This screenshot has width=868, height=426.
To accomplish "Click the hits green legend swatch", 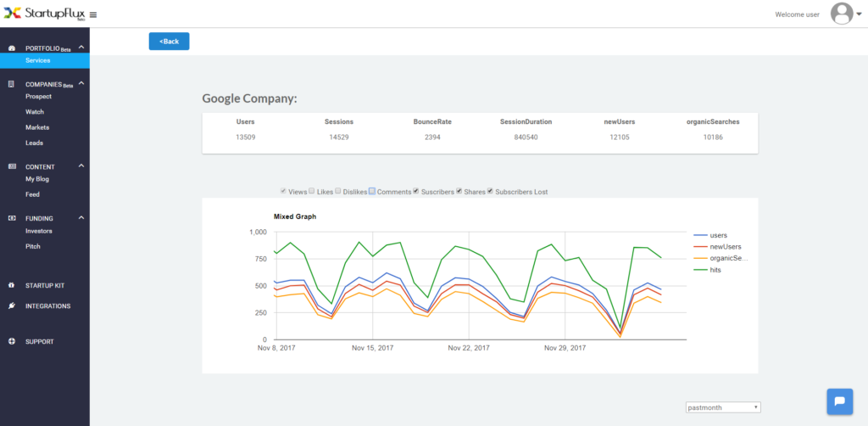I will click(x=699, y=270).
